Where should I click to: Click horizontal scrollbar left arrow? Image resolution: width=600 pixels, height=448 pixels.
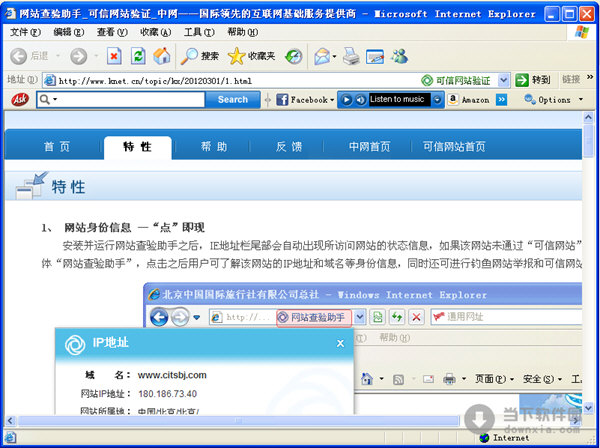(x=11, y=421)
